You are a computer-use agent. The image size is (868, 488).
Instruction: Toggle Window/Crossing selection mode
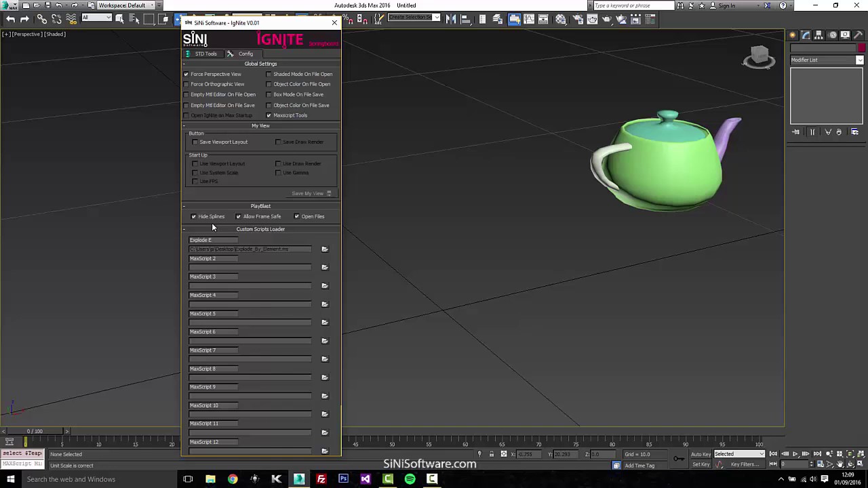tap(164, 19)
